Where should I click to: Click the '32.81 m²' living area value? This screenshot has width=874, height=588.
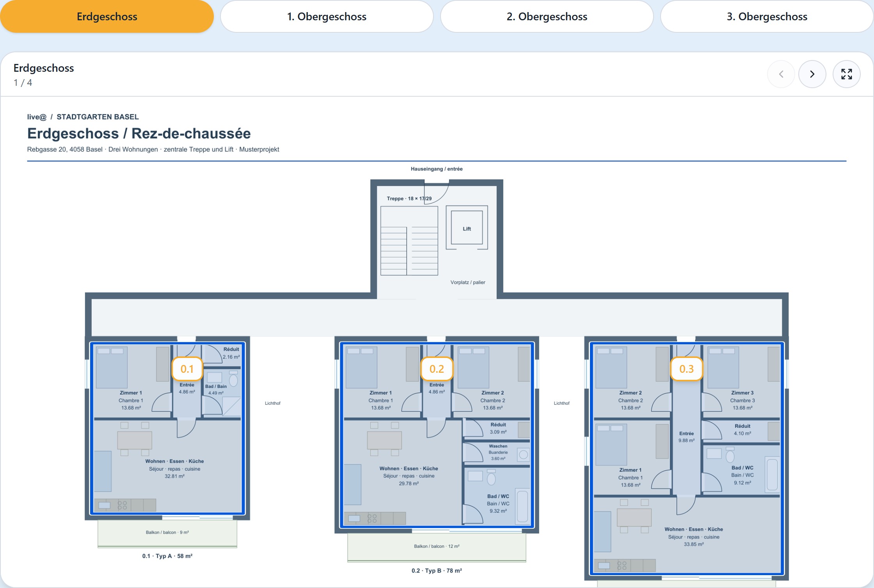(174, 476)
